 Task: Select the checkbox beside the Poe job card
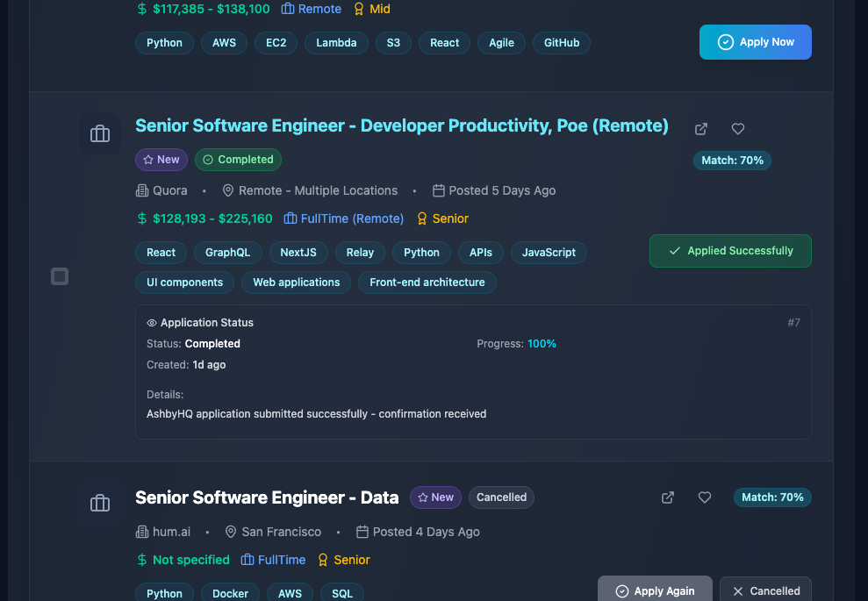(59, 276)
